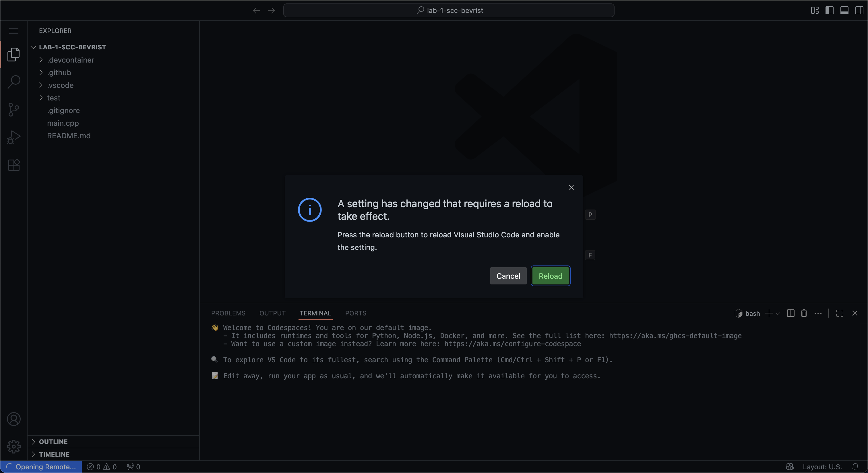868x473 pixels.
Task: Click Cancel in the reload dialog
Action: (x=508, y=276)
